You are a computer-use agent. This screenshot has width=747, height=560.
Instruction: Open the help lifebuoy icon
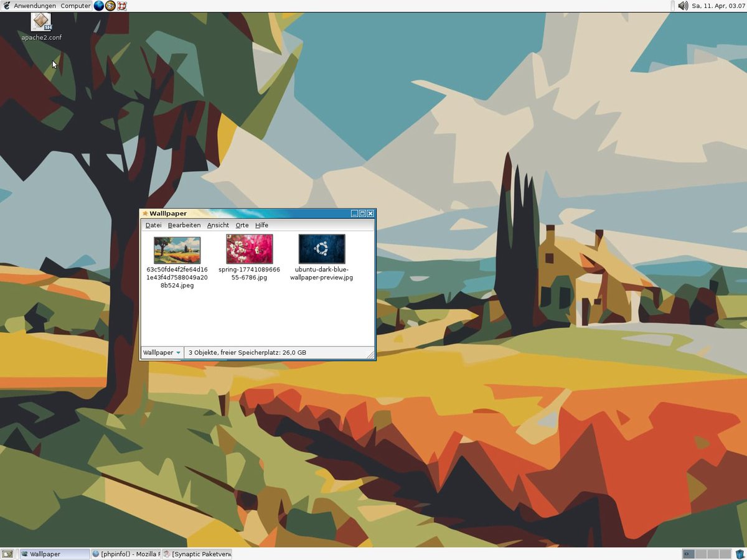[122, 6]
